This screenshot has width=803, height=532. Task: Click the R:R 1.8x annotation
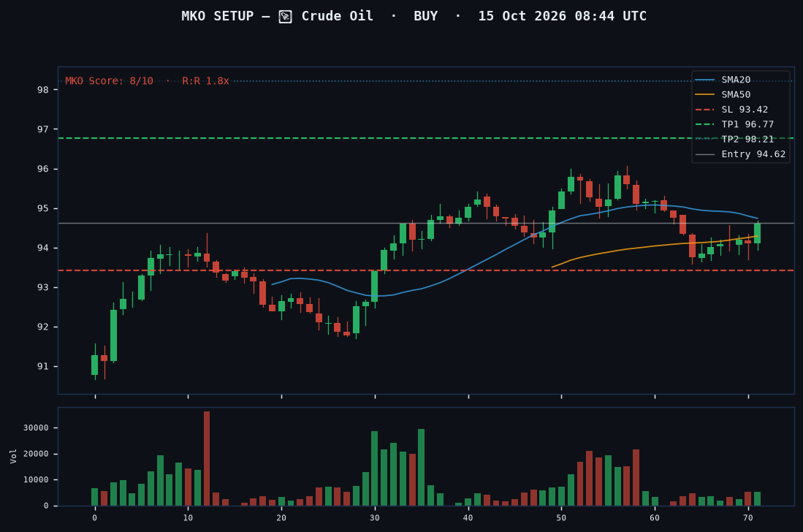point(205,81)
